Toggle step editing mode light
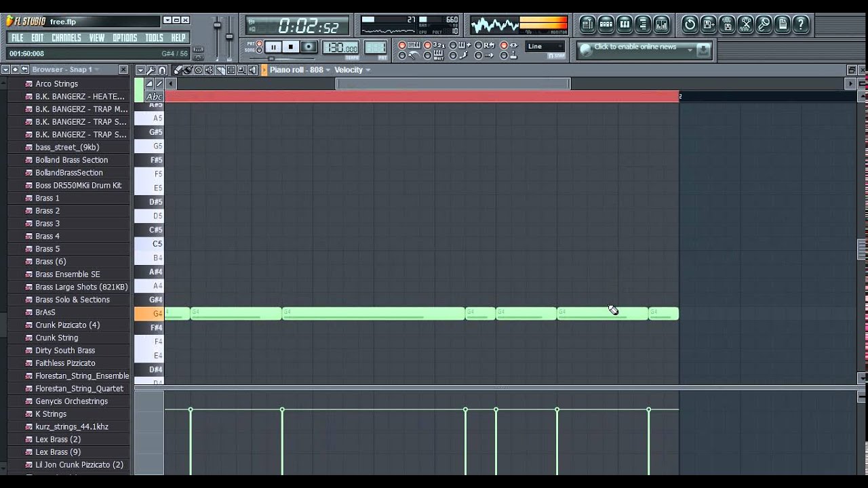Image resolution: width=868 pixels, height=488 pixels. coord(453,56)
